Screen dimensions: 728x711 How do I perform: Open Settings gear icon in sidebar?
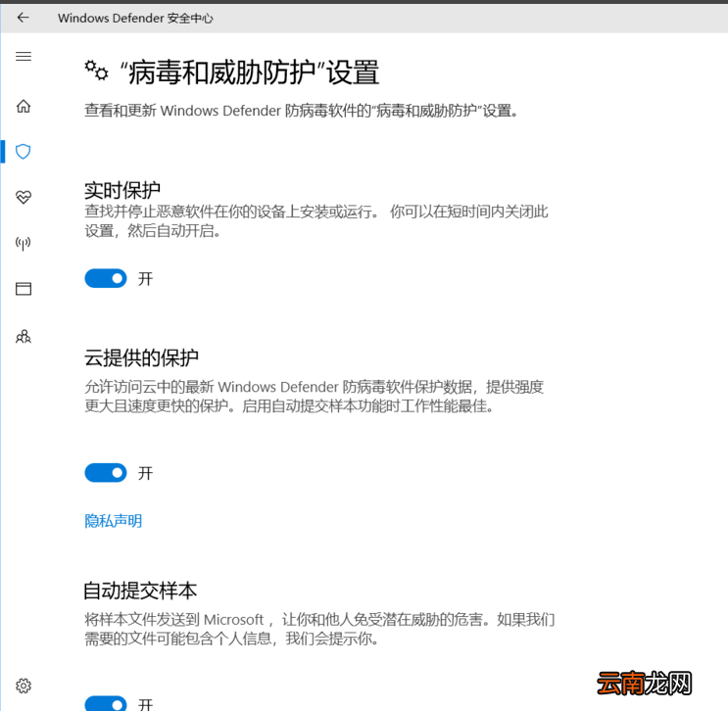tap(24, 686)
